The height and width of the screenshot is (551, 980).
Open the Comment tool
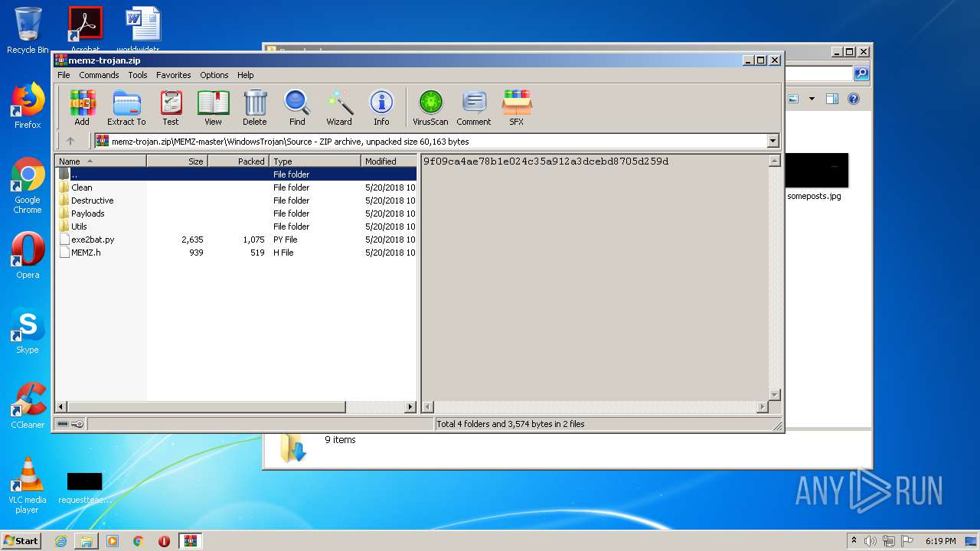tap(474, 107)
